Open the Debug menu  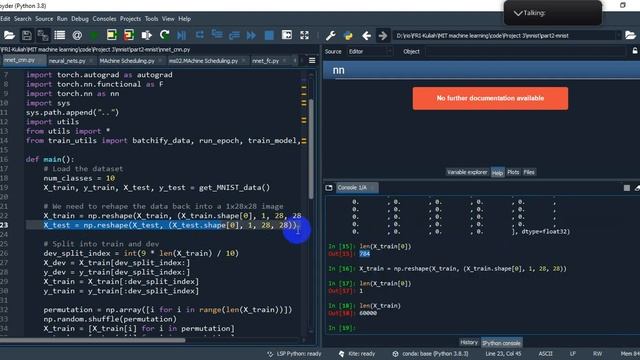click(x=80, y=19)
